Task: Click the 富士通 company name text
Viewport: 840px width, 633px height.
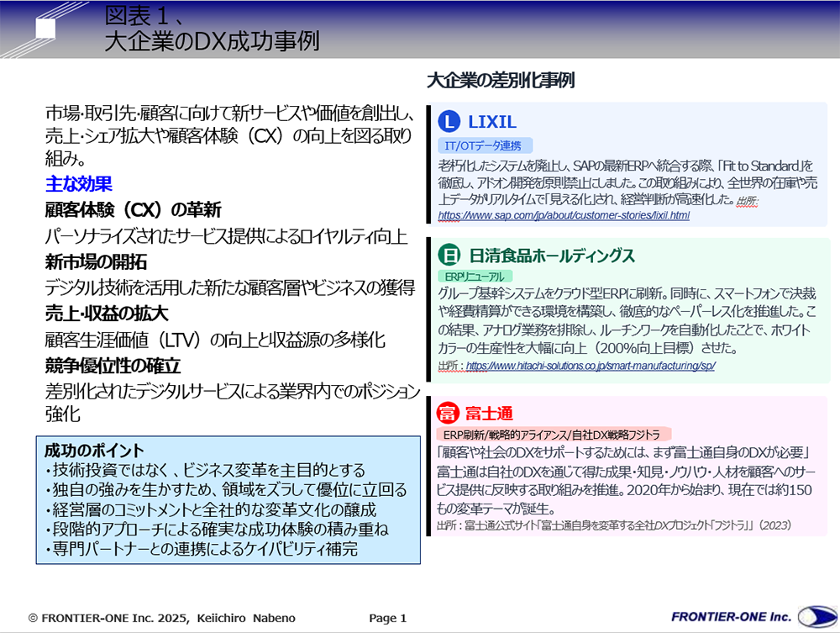Action: (x=489, y=413)
